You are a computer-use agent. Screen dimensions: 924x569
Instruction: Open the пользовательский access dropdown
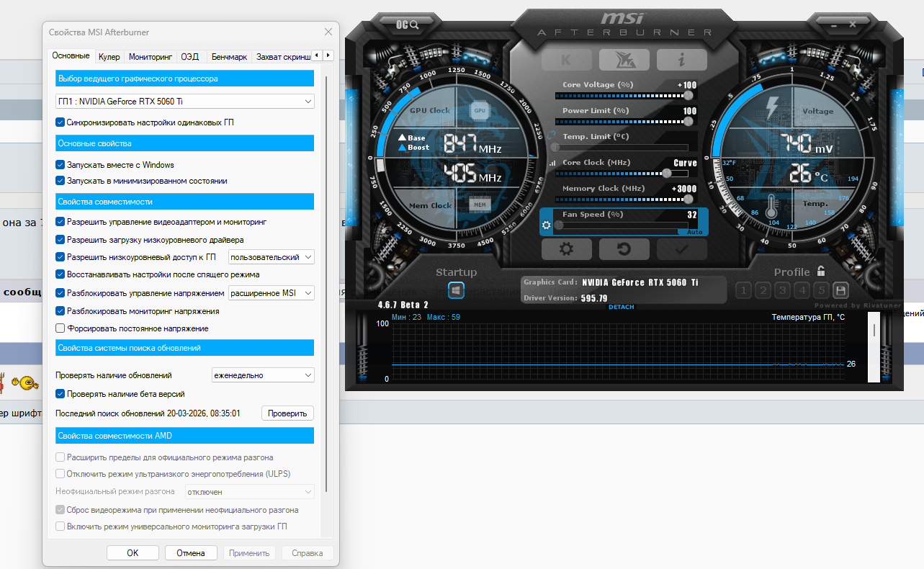(x=272, y=257)
